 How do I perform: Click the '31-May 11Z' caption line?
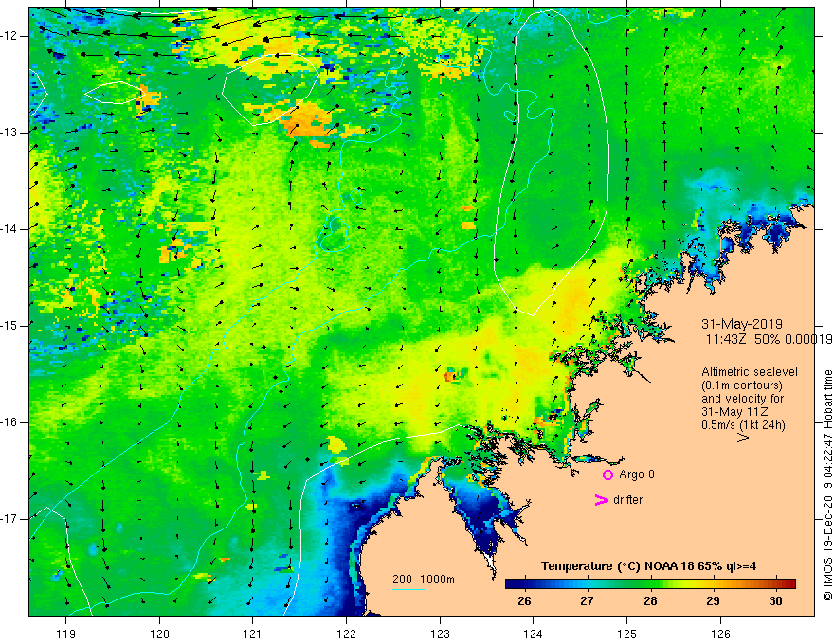coord(734,412)
